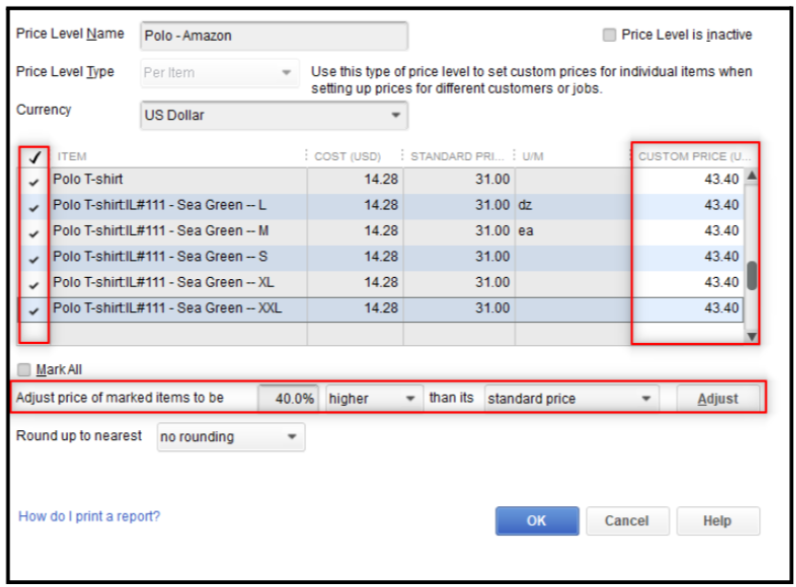
Task: Click scroll down arrow in item list
Action: click(752, 336)
